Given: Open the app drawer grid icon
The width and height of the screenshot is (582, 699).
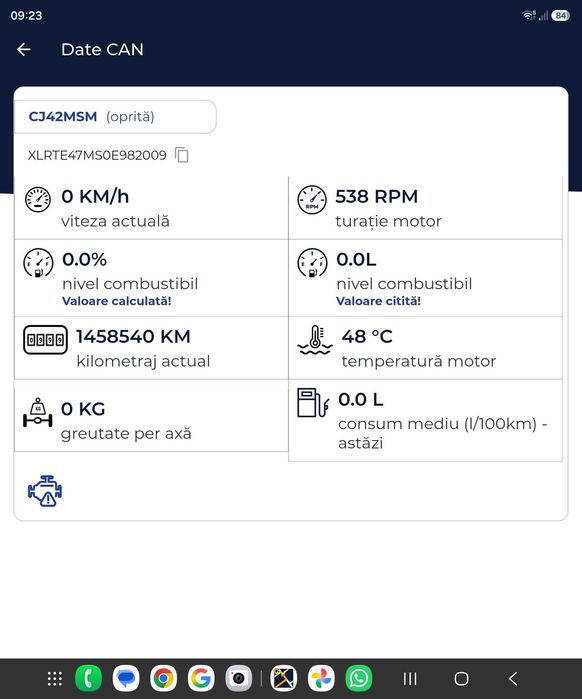Looking at the screenshot, I should tap(55, 679).
